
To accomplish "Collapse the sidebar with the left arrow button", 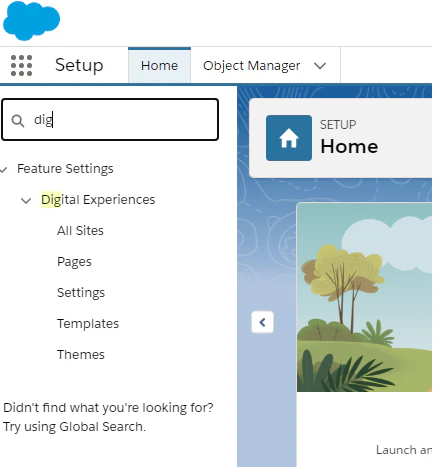I will [x=262, y=322].
